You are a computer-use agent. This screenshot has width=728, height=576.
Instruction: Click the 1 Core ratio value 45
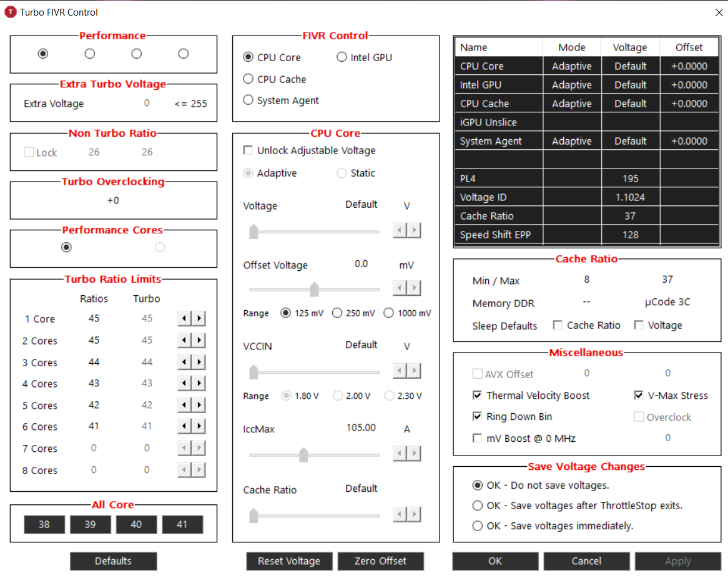pos(94,318)
